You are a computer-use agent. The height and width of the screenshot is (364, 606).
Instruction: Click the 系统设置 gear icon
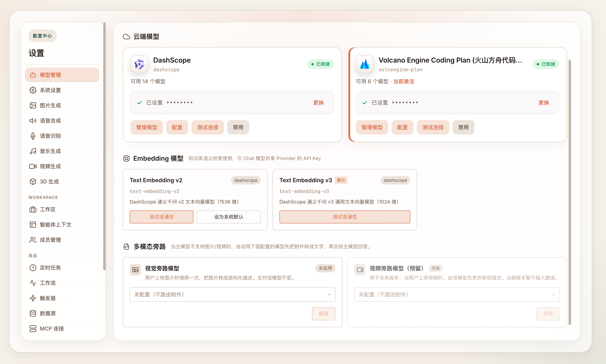click(33, 90)
